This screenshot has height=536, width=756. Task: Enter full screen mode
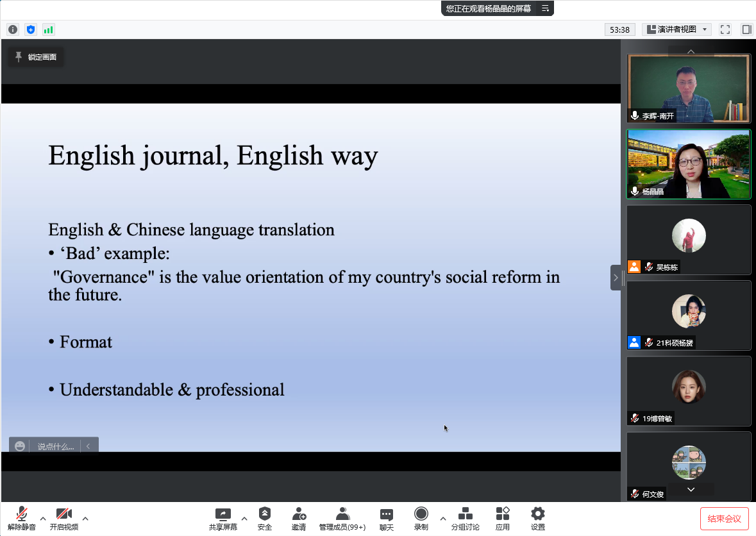(725, 29)
